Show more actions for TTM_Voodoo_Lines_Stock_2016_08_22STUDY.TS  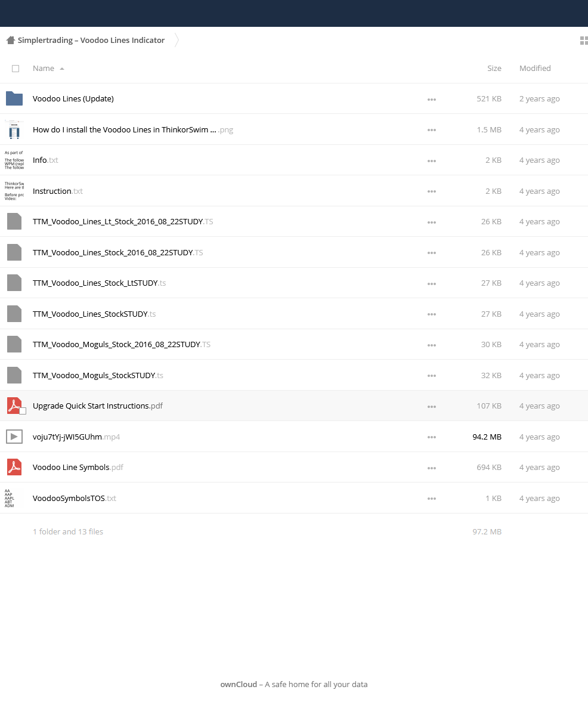click(x=431, y=253)
